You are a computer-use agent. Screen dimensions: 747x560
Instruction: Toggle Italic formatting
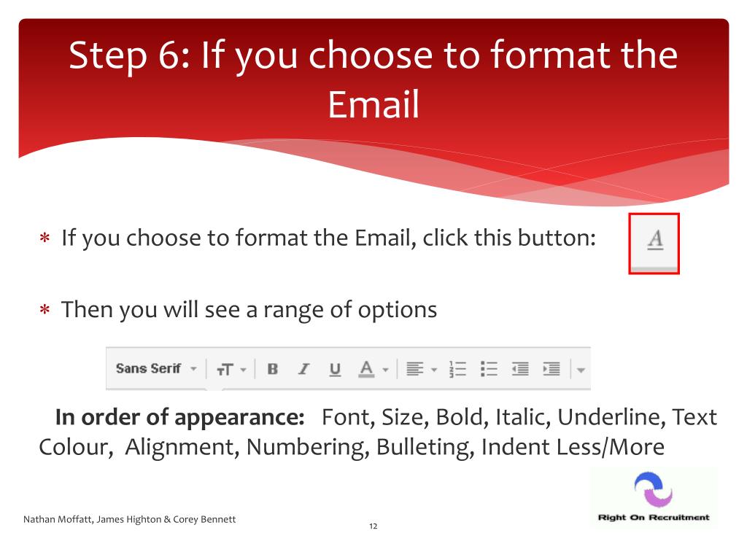303,369
